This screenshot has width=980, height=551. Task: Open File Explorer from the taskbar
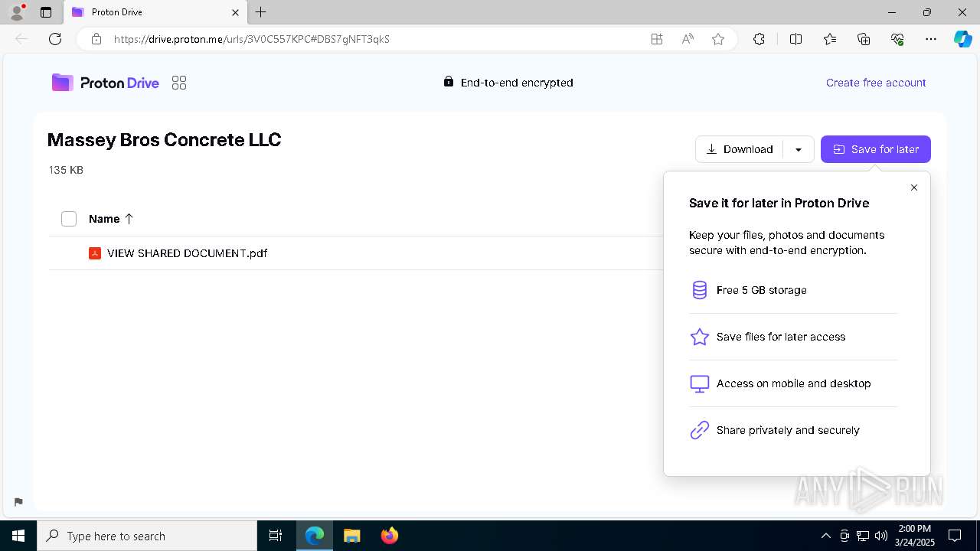coord(351,536)
